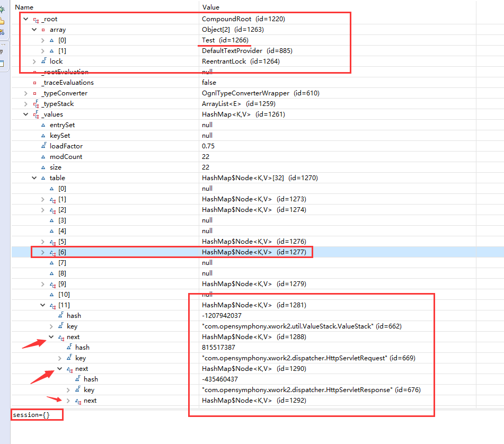
Task: Collapse the _root node
Action: pos(26,19)
